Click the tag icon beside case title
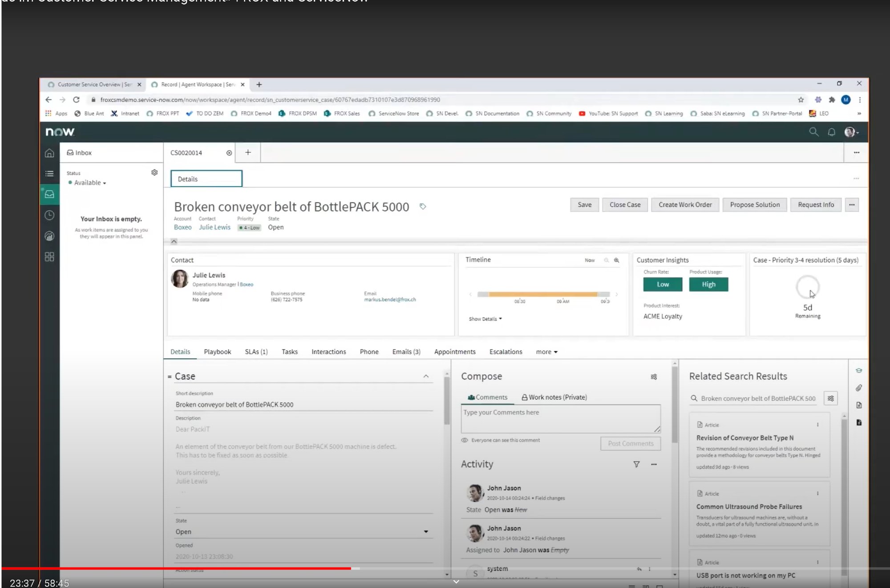 coord(423,207)
